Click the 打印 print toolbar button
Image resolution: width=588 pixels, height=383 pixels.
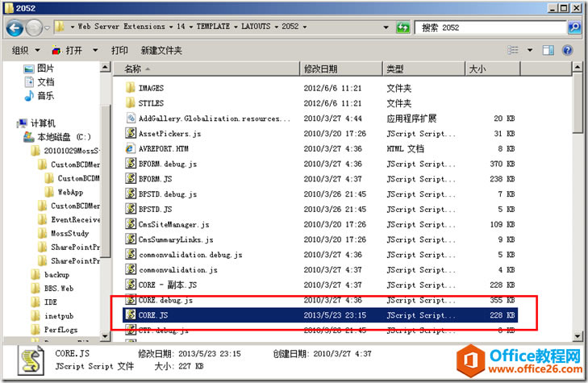(x=119, y=50)
